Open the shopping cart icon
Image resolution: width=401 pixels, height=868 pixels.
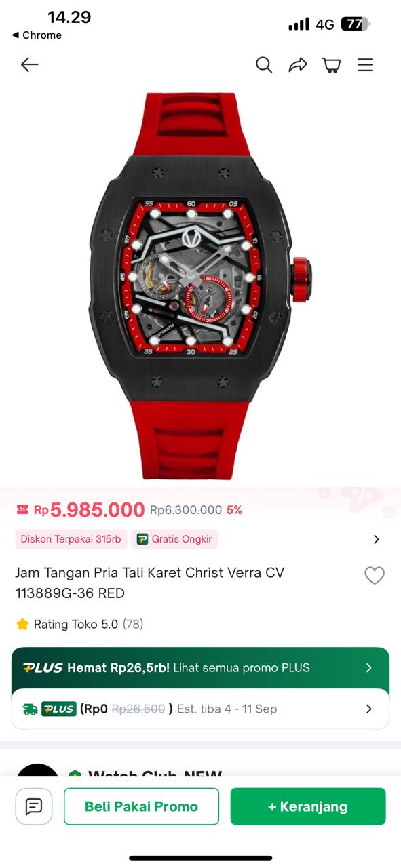coord(332,64)
